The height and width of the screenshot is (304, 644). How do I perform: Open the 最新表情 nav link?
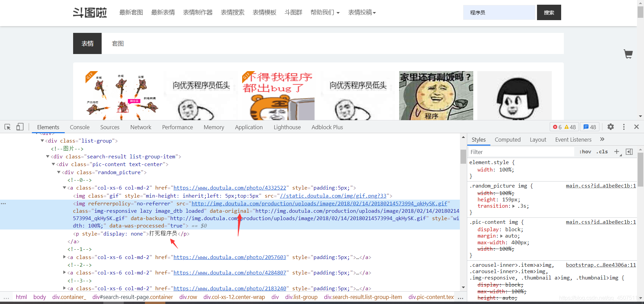(163, 12)
